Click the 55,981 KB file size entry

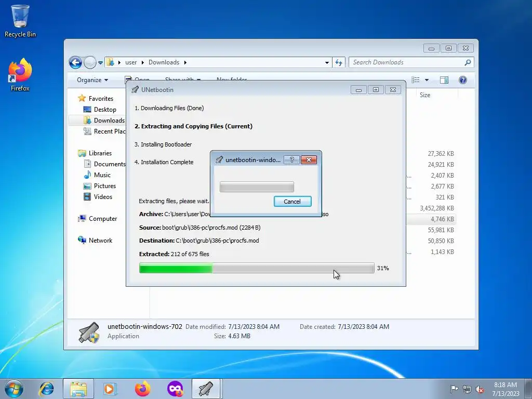tap(441, 230)
